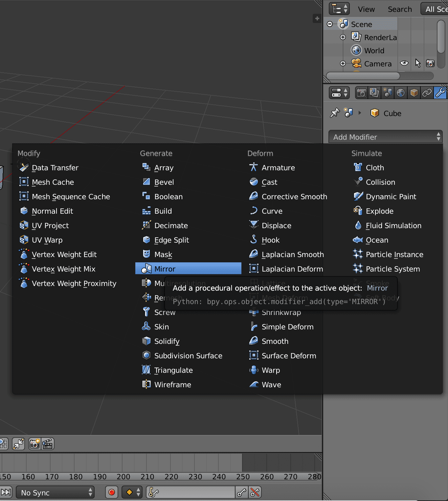The width and height of the screenshot is (448, 501).
Task: Switch to the Object properties cube tab
Action: tap(414, 93)
